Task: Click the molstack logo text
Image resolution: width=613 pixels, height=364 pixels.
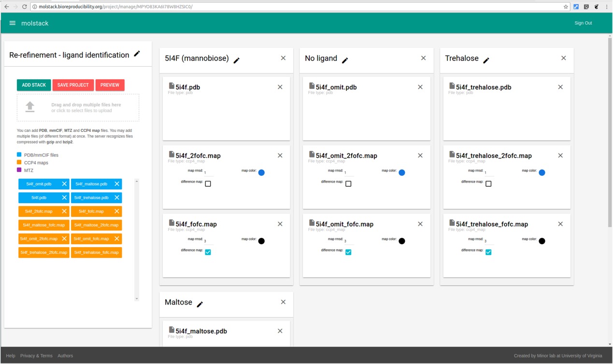Action: click(35, 23)
